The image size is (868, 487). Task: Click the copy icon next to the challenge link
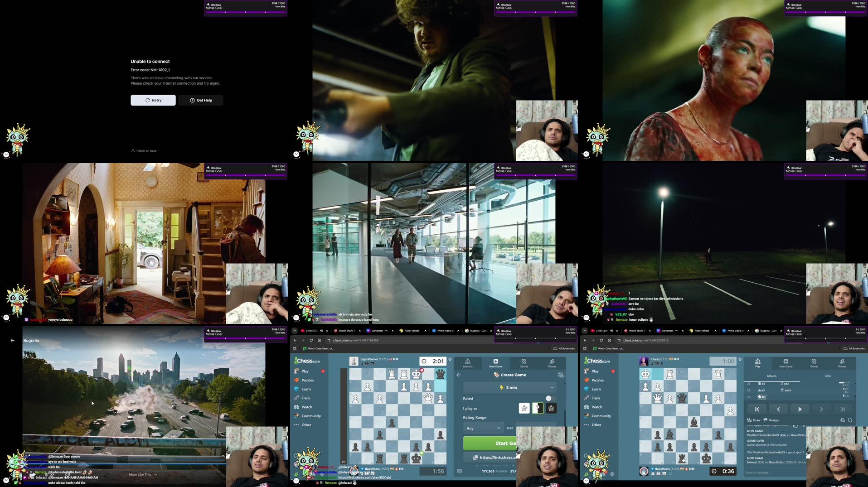(x=475, y=458)
